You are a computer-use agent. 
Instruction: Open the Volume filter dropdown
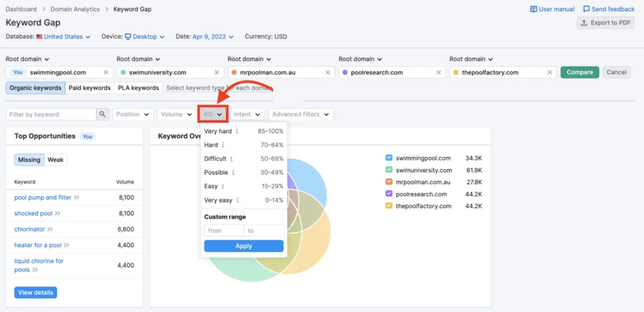click(x=176, y=114)
